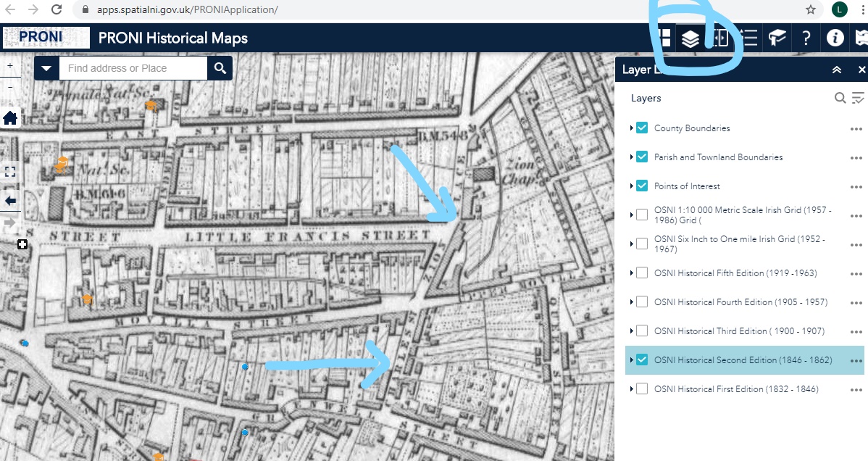868x461 pixels.
Task: Click the 'PRONI Historical Maps' title text
Action: click(x=172, y=38)
